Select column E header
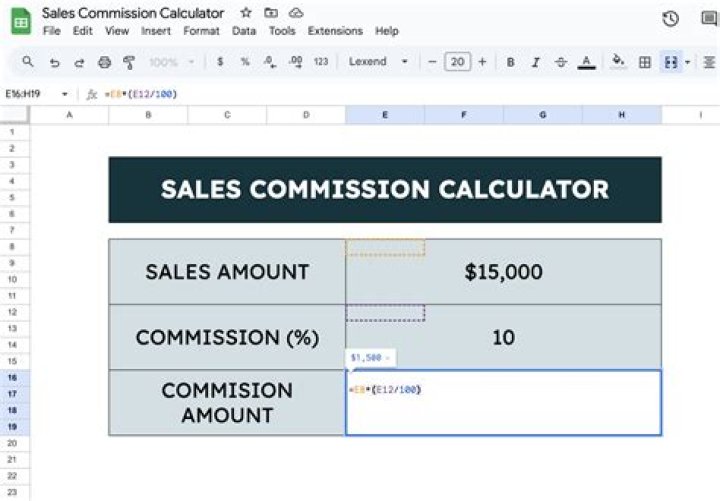The width and height of the screenshot is (720, 501). [385, 115]
